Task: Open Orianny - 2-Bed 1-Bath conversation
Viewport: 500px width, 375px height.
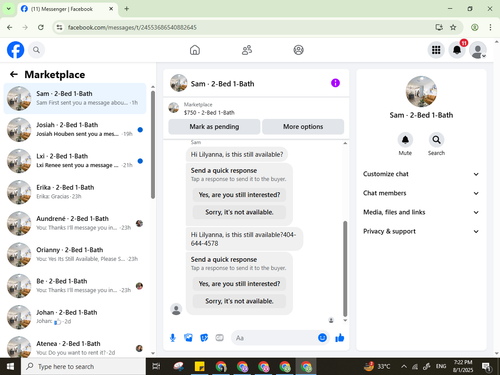Action: tap(75, 255)
